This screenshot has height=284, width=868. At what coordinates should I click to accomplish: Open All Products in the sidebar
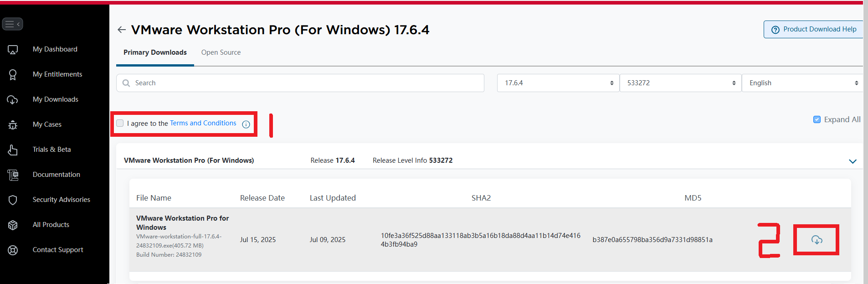coord(51,225)
